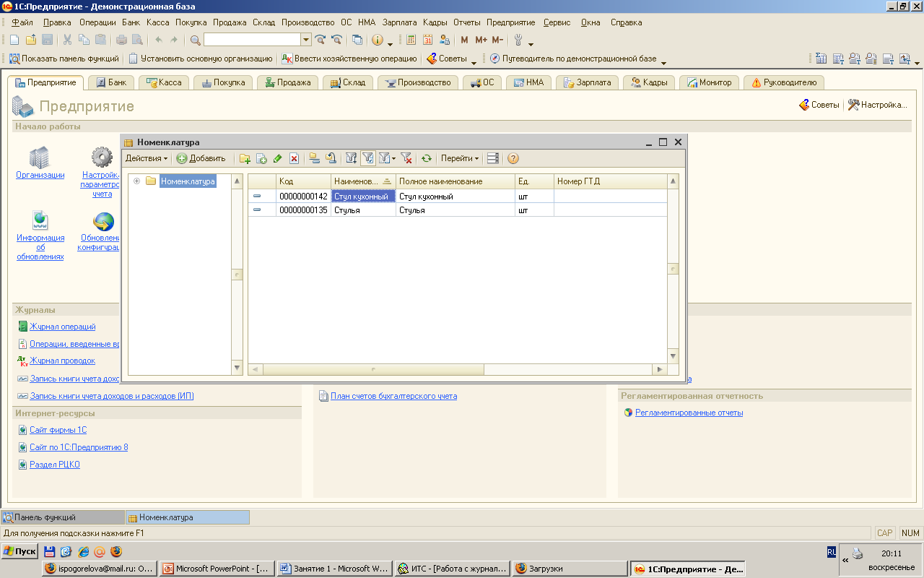Click the Open file folder icon

click(30, 40)
